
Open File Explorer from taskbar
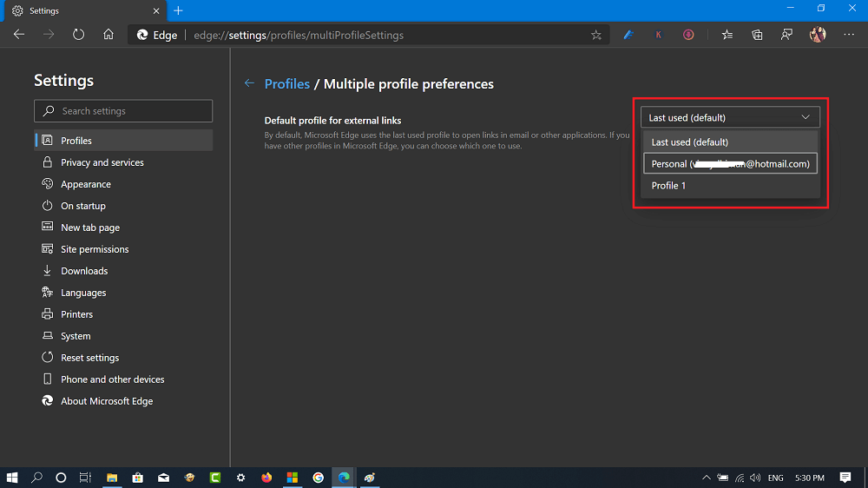coord(112,478)
